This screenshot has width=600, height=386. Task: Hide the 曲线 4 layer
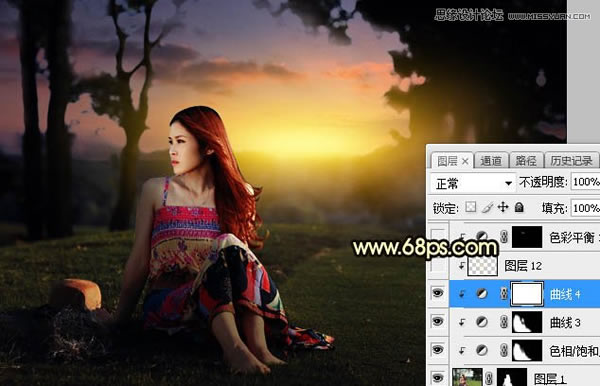(438, 293)
